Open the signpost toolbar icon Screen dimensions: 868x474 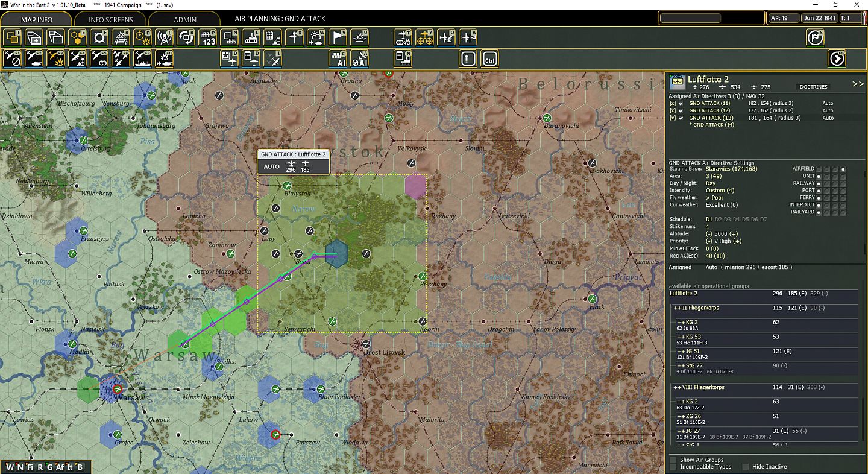pos(295,37)
